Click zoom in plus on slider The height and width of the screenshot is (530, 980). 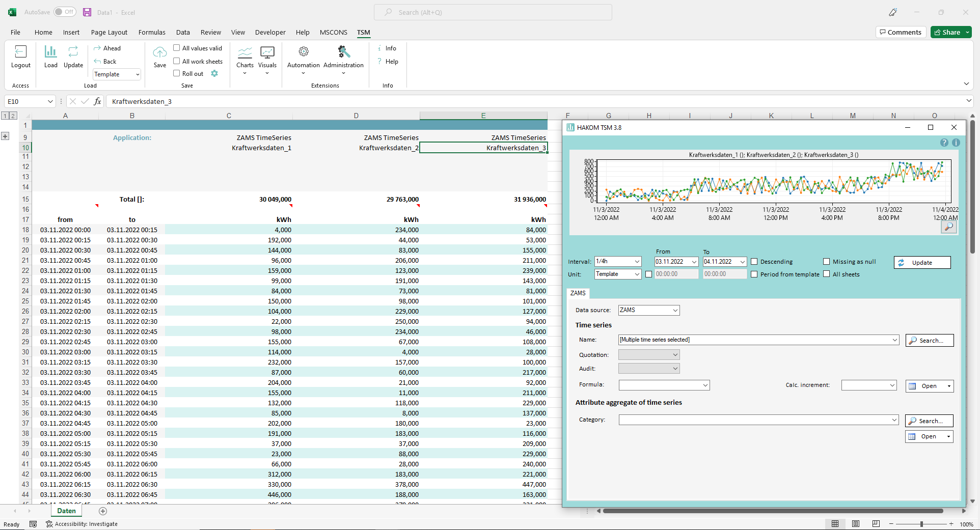[951, 524]
